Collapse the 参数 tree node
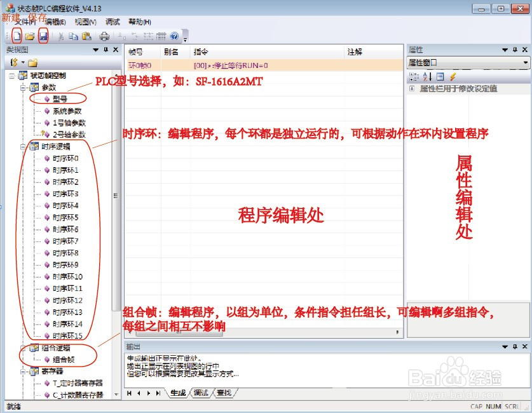 click(x=23, y=88)
